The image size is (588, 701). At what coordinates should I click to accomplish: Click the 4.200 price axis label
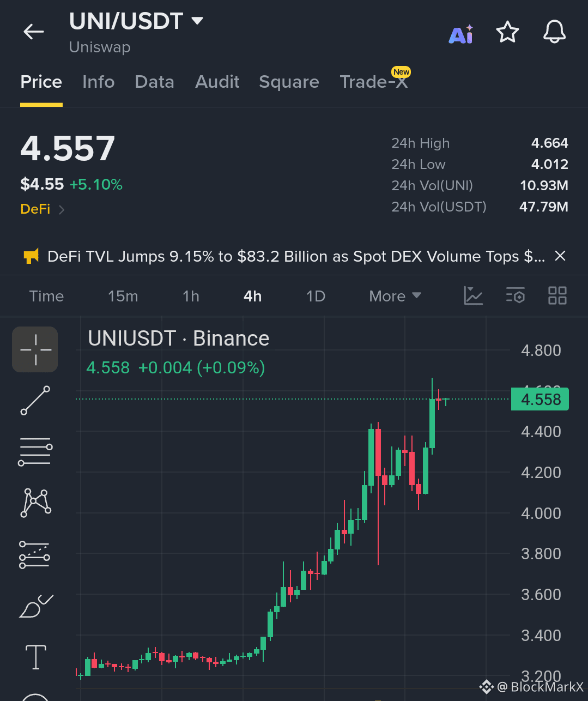click(x=541, y=472)
